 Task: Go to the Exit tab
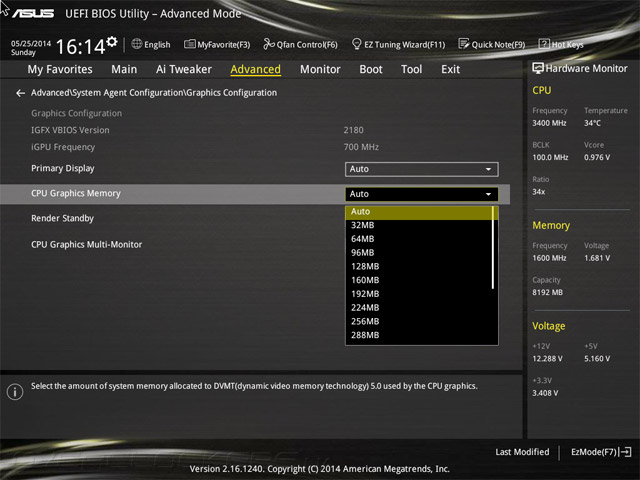[x=450, y=69]
